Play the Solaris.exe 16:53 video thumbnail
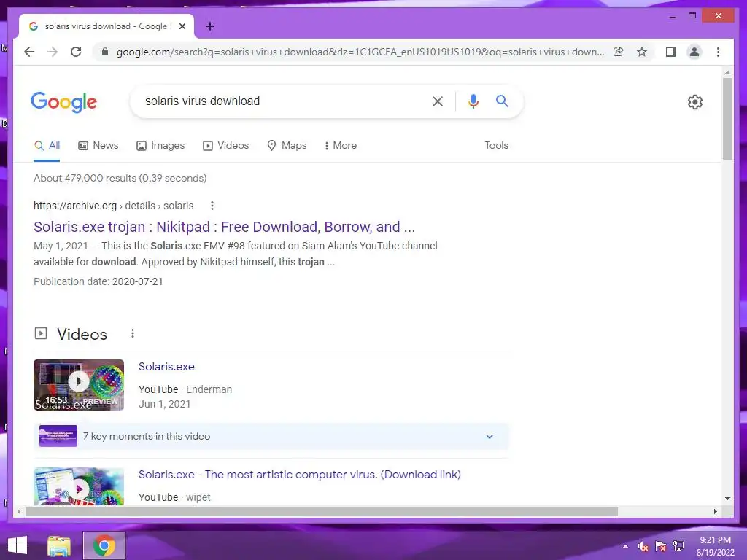747x560 pixels. pos(79,385)
